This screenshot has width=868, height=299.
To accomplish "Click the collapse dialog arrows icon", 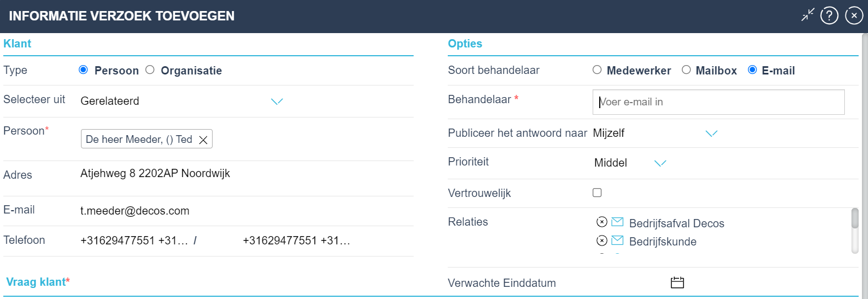I will click(807, 15).
